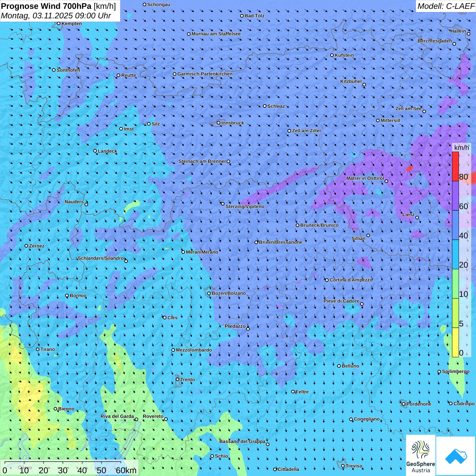The image size is (476, 476).
Task: Click the Bormio city marker
Action: pyautogui.click(x=67, y=296)
